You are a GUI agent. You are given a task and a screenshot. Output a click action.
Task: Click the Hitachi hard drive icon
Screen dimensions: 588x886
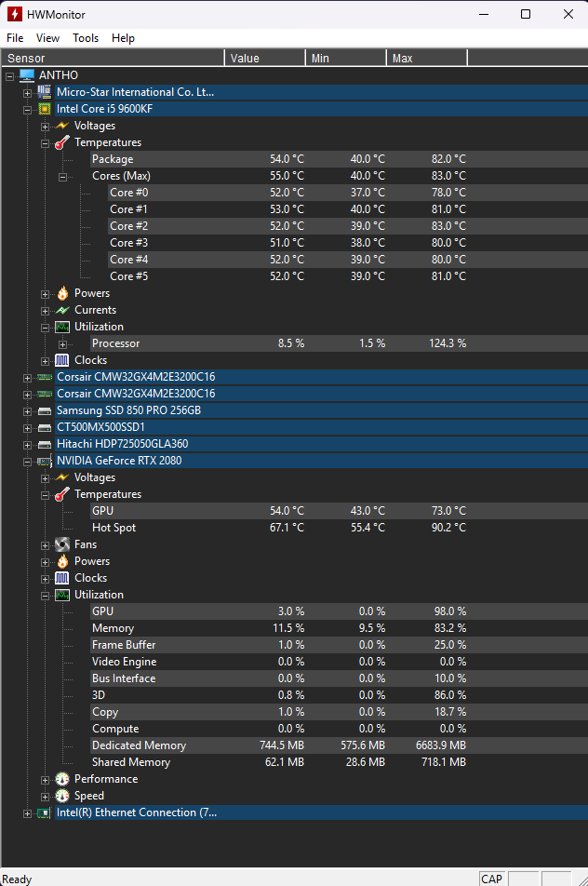(x=44, y=445)
